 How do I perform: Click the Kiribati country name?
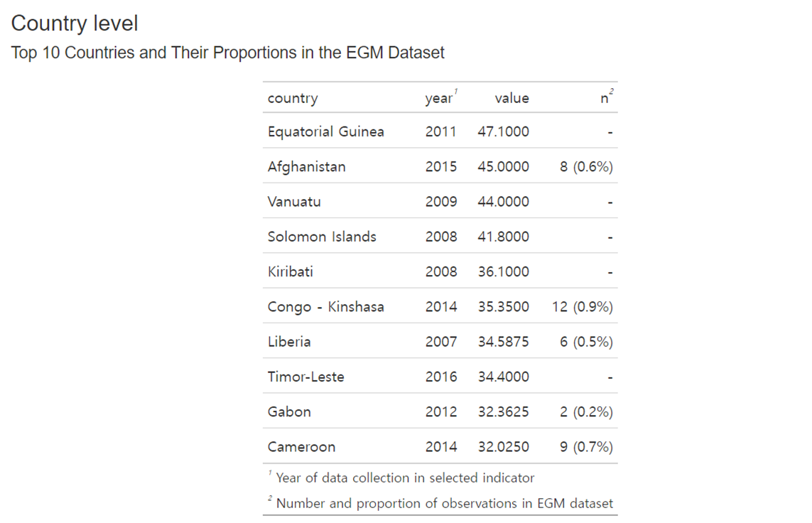pos(290,271)
